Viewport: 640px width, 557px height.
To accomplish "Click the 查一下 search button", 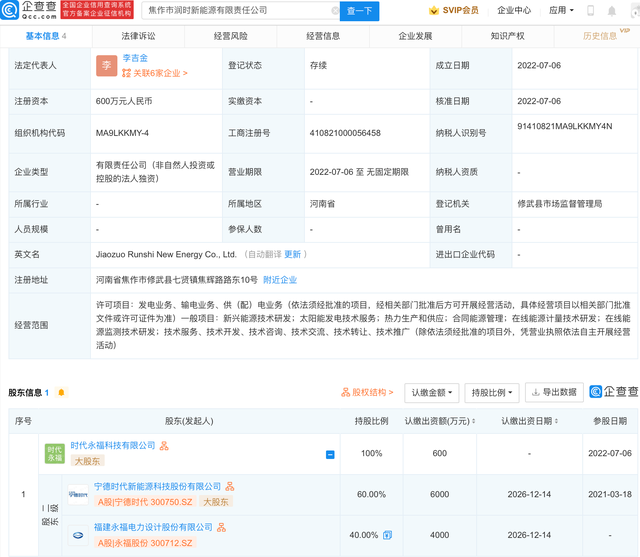I will (360, 11).
